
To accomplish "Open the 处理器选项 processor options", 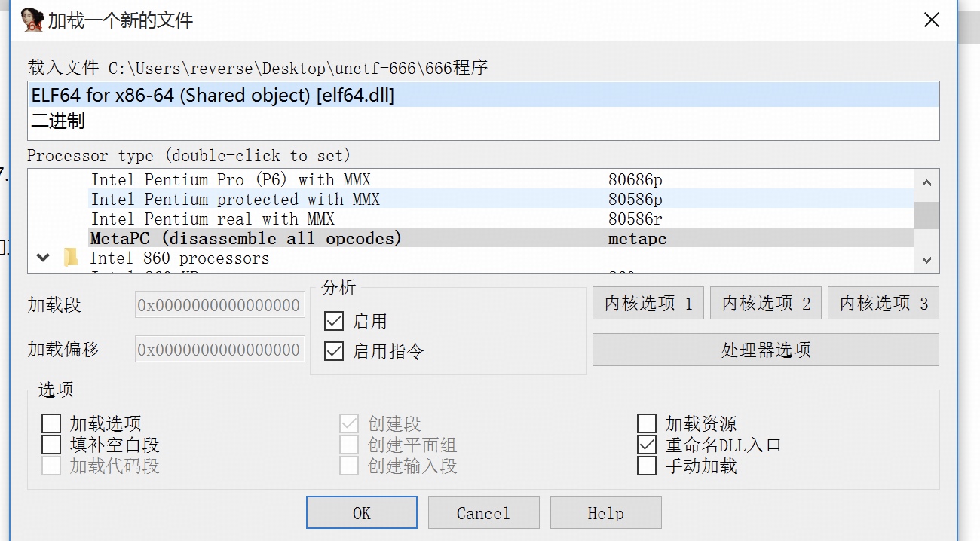I will pyautogui.click(x=765, y=350).
